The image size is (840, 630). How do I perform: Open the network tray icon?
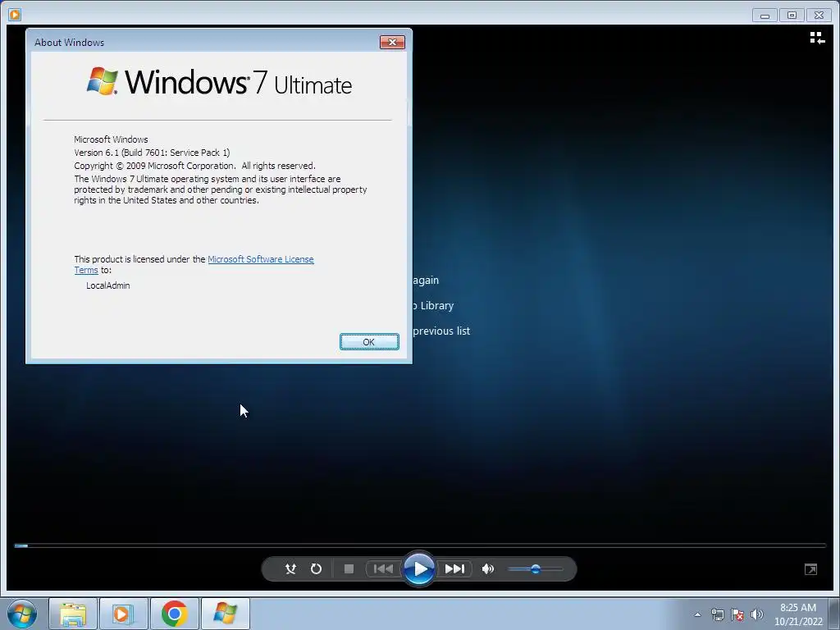click(x=717, y=614)
